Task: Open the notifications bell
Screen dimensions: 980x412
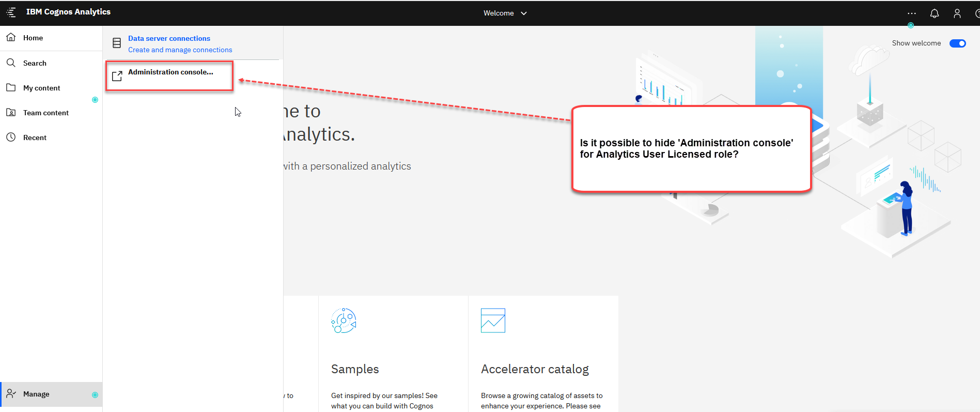Action: [935, 13]
